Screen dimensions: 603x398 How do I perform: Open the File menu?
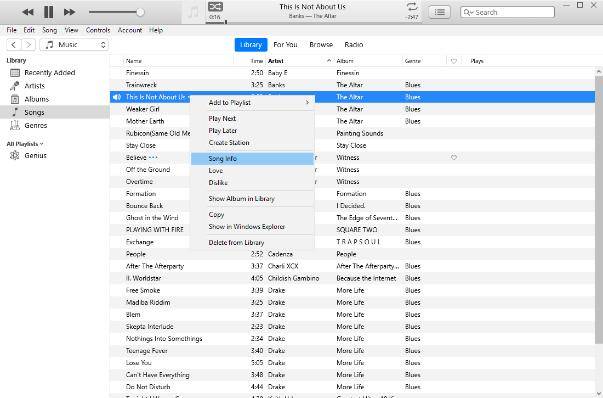[x=12, y=30]
